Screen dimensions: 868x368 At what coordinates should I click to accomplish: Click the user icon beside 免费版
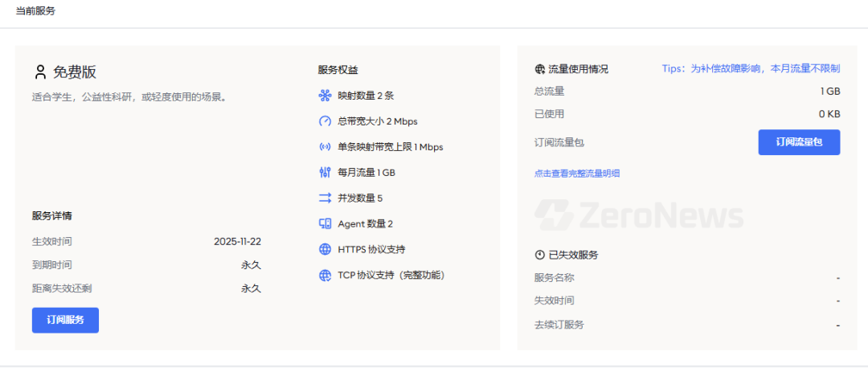click(x=40, y=72)
